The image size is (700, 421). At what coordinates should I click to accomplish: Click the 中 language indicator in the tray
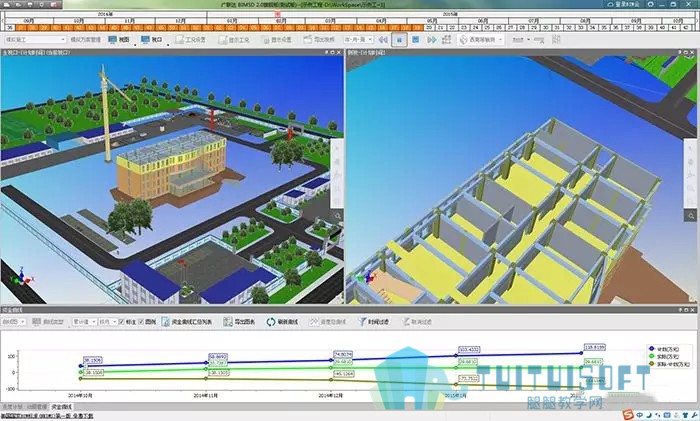pos(640,415)
